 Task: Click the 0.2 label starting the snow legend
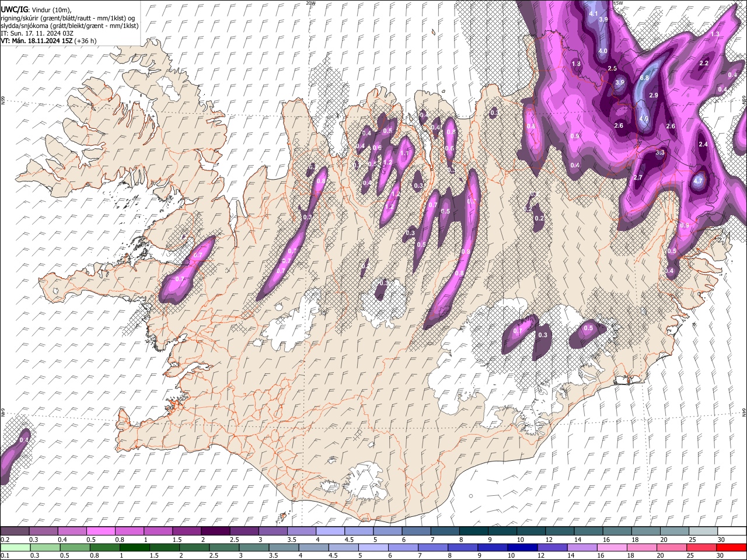click(x=5, y=540)
